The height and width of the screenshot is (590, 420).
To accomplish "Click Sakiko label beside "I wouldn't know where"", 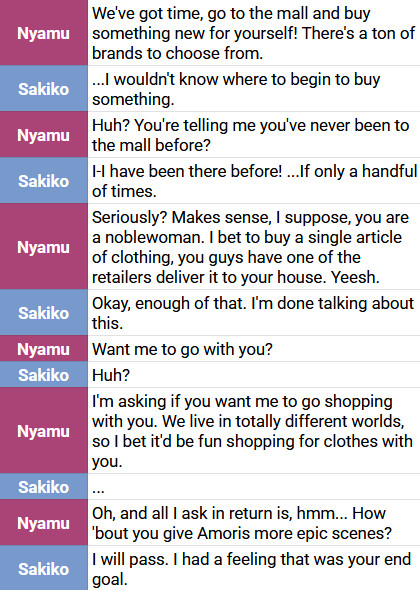I will [43, 89].
